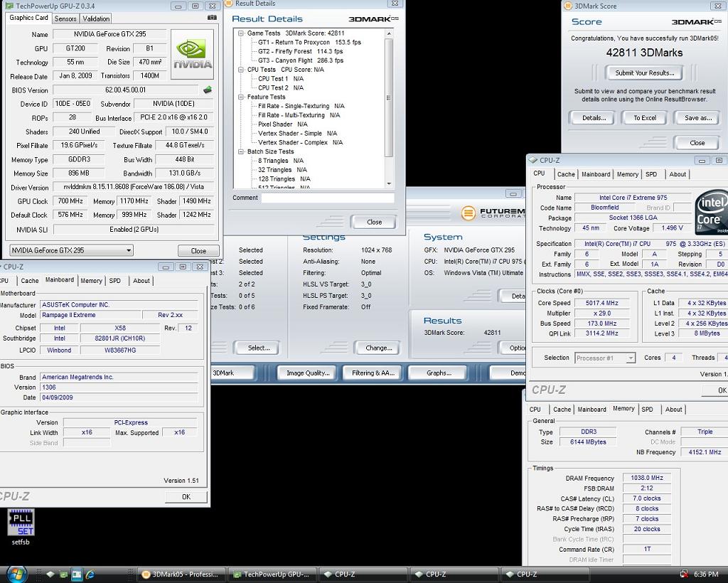The image size is (728, 583).
Task: Select the Pixel Shader result row
Action: 283,124
